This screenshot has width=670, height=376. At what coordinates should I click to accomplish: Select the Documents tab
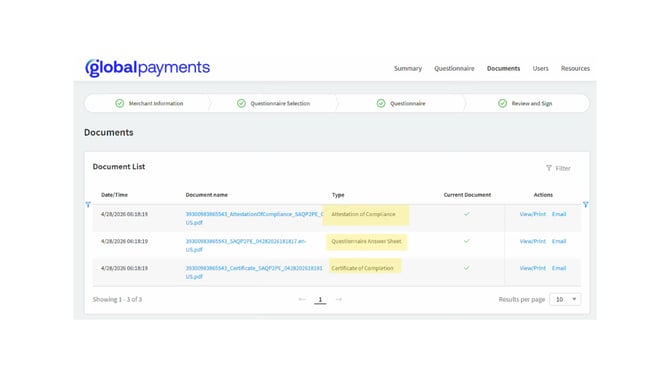click(x=503, y=68)
